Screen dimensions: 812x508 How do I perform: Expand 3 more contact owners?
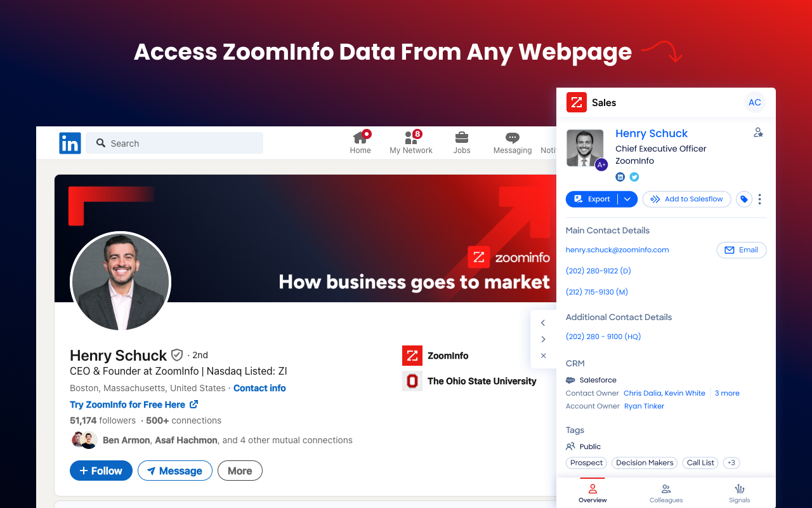(x=727, y=393)
